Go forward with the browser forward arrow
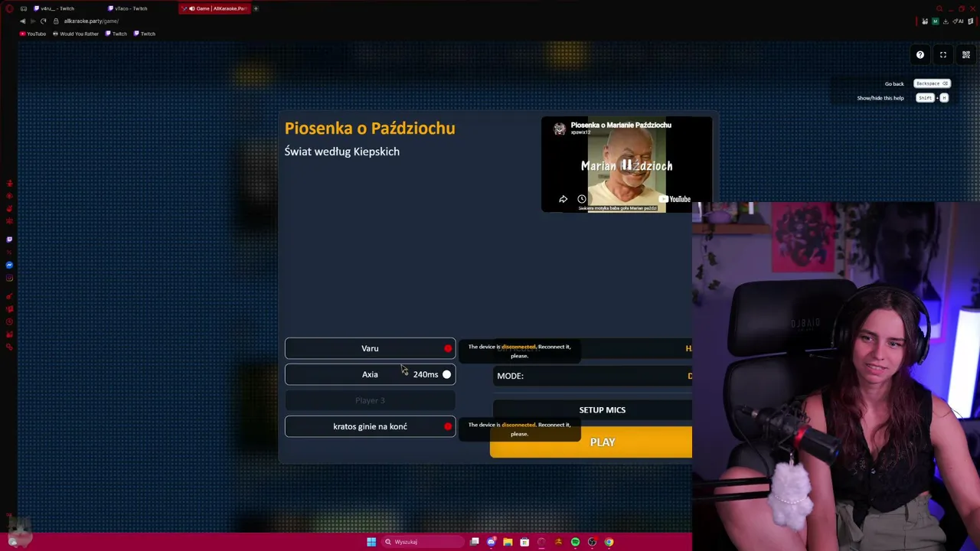980x551 pixels. 33,21
